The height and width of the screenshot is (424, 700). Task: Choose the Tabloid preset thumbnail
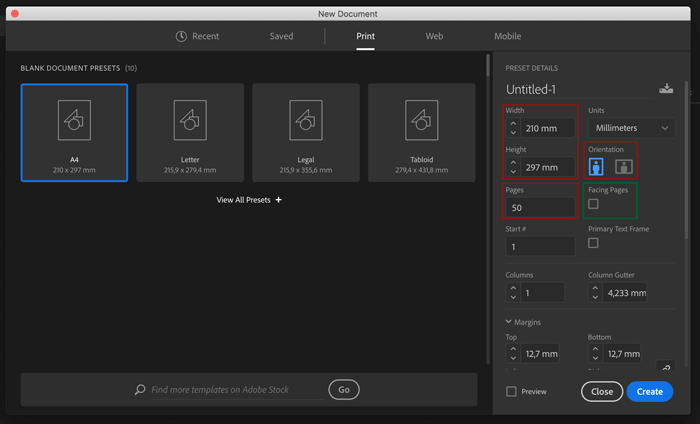(422, 133)
